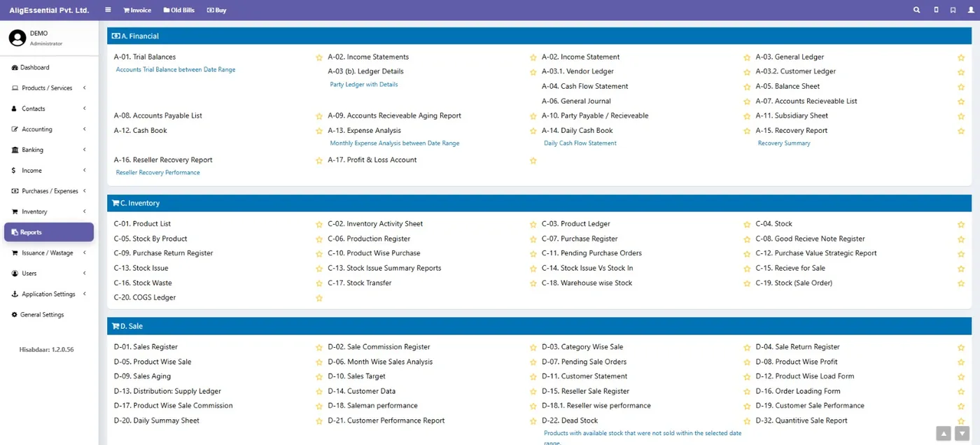Toggle favorite star for A-02. Income Statements
Screen dimensions: 980x445
coord(533,57)
